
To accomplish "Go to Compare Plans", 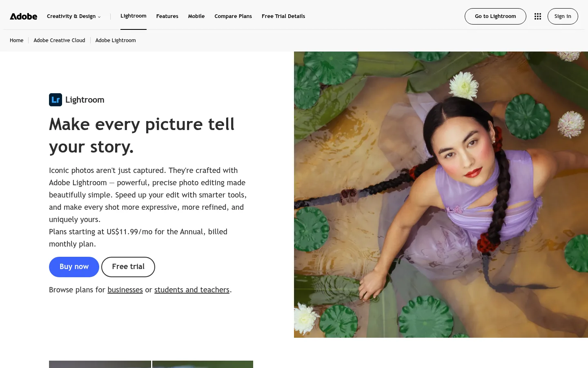I will point(233,16).
